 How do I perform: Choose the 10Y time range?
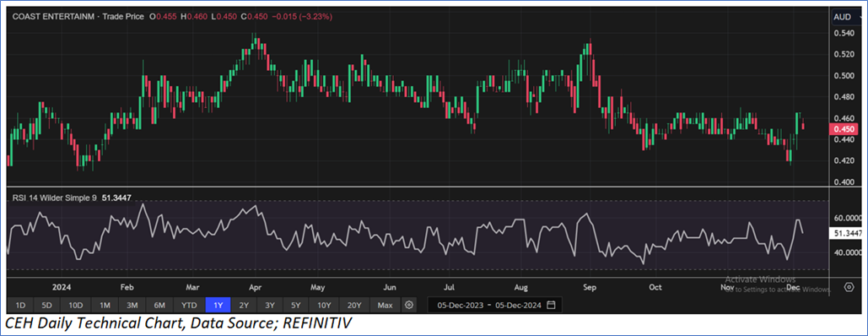pyautogui.click(x=324, y=305)
